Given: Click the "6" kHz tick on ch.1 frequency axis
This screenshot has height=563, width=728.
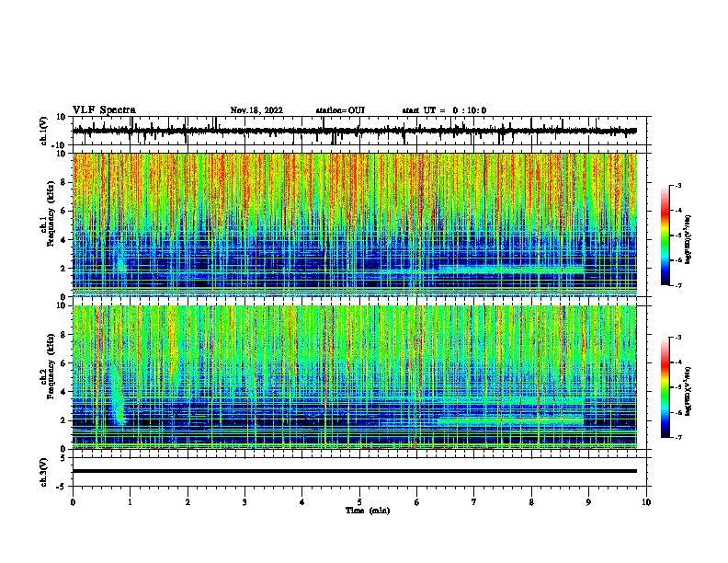Looking at the screenshot, I should click(63, 211).
